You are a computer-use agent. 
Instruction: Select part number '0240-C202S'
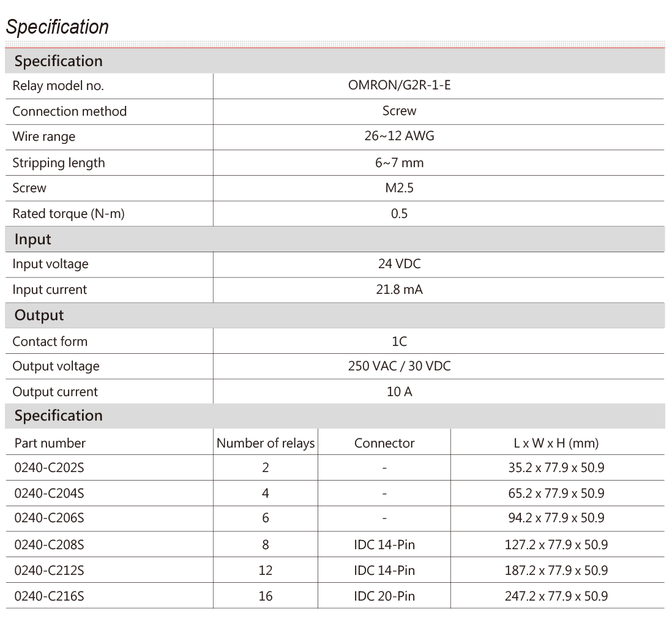[x=50, y=468]
